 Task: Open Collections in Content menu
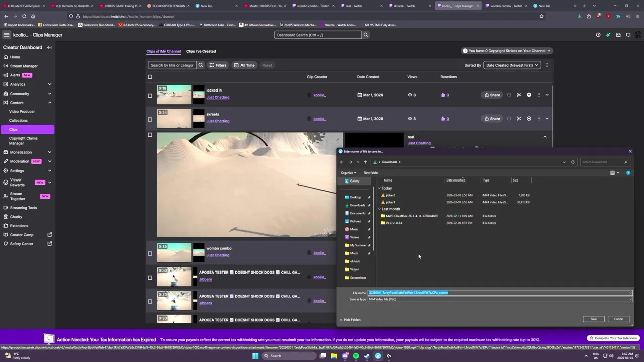[x=18, y=121]
